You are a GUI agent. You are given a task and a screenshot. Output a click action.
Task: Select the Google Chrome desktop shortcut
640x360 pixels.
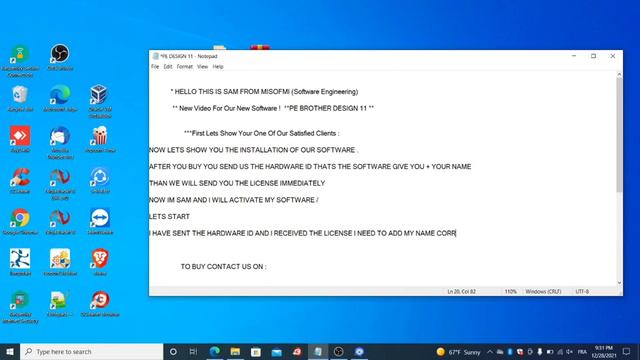coord(20,221)
